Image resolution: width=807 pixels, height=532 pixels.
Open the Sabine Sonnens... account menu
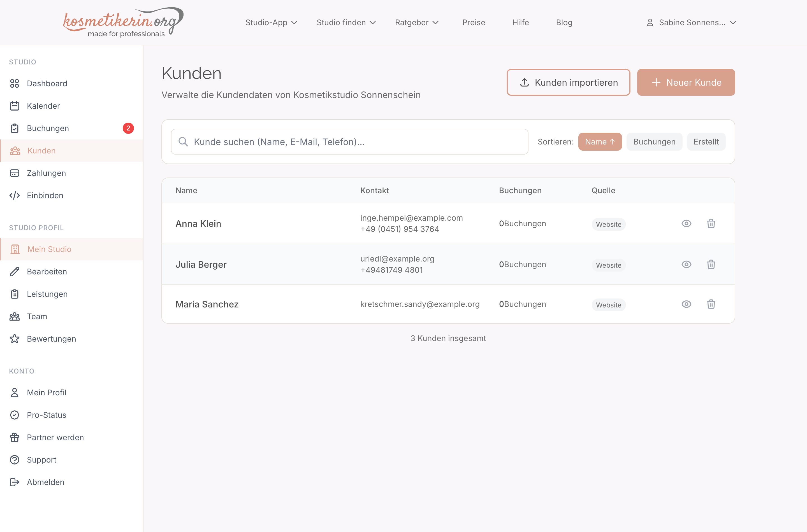click(691, 22)
